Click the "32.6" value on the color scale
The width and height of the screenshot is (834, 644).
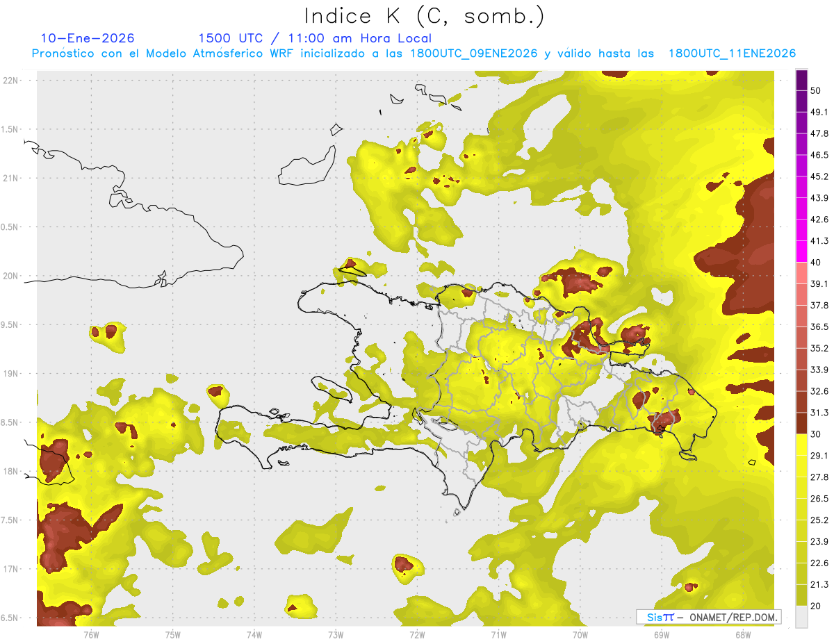pyautogui.click(x=819, y=391)
